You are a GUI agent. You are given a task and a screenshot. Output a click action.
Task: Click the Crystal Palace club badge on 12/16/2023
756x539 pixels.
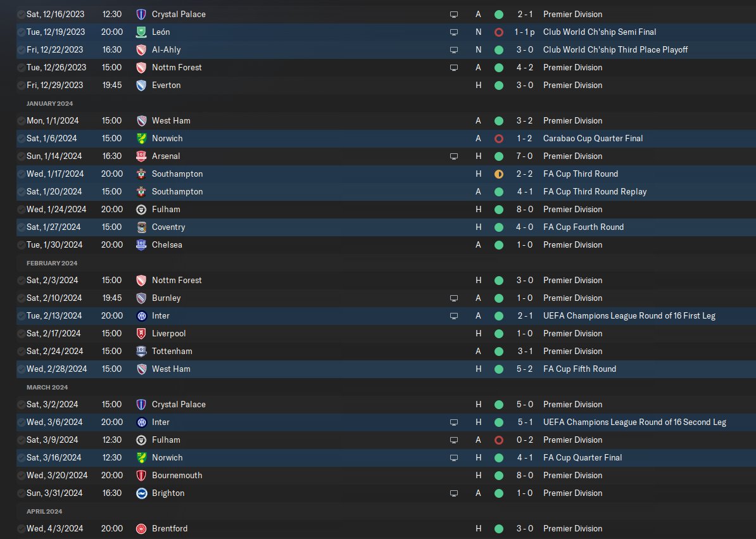pyautogui.click(x=141, y=15)
